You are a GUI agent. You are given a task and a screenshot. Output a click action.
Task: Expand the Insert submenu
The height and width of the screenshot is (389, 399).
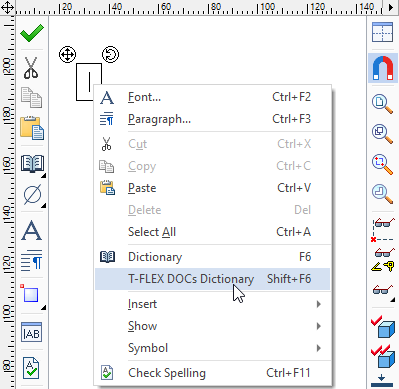pos(213,304)
